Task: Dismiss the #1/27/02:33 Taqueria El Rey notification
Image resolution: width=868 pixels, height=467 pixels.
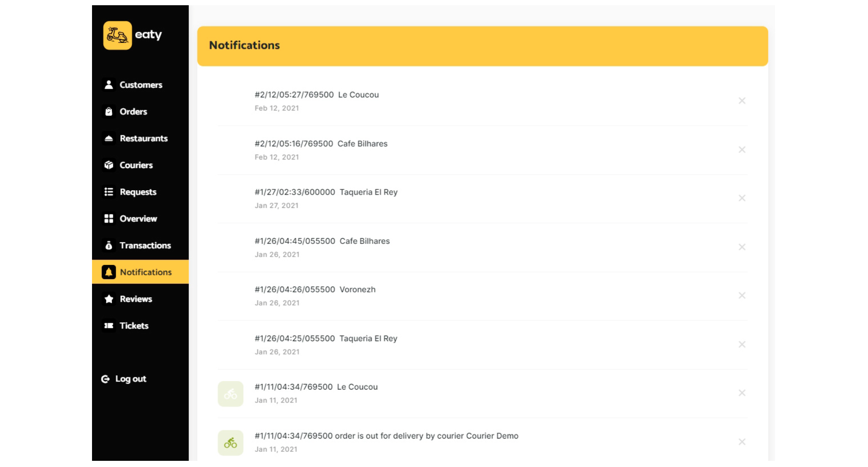Action: point(742,198)
